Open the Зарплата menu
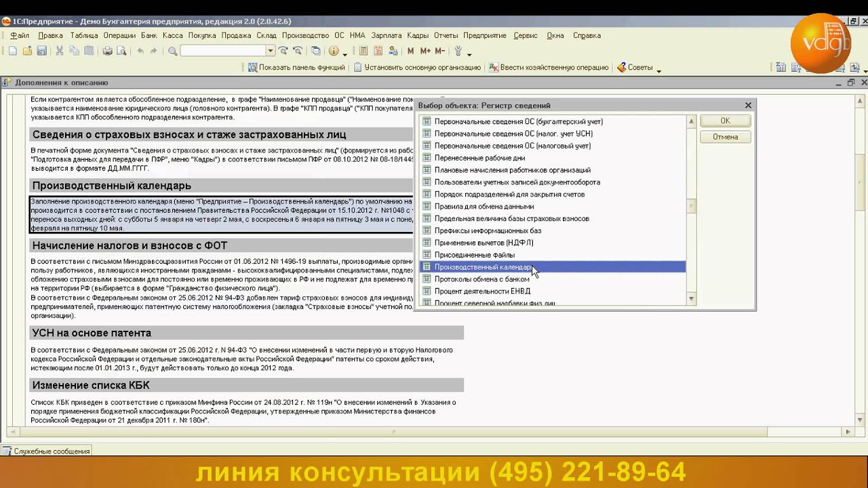Image resolution: width=868 pixels, height=488 pixels. pyautogui.click(x=387, y=35)
